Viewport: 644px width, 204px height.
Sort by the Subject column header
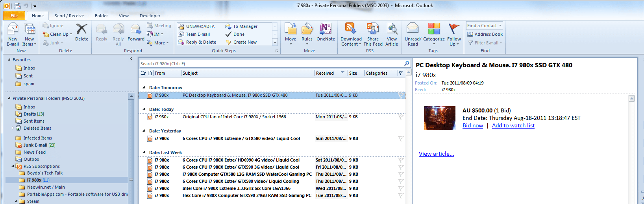point(248,73)
